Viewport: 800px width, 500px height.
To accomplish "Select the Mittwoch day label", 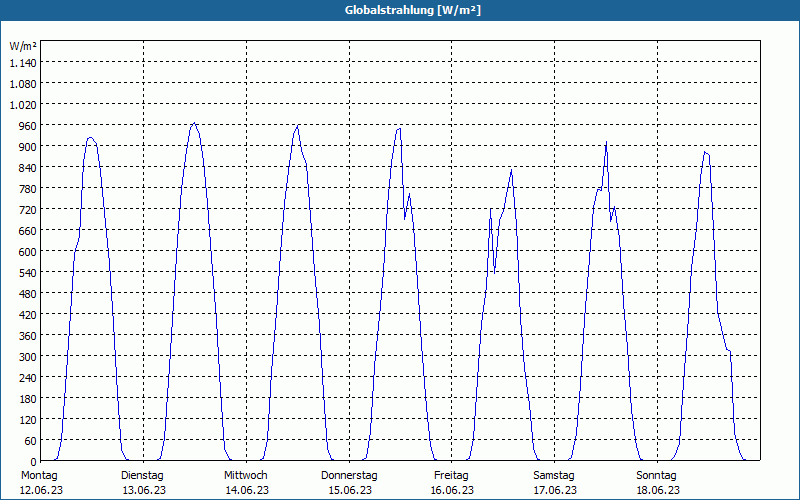I will (246, 476).
